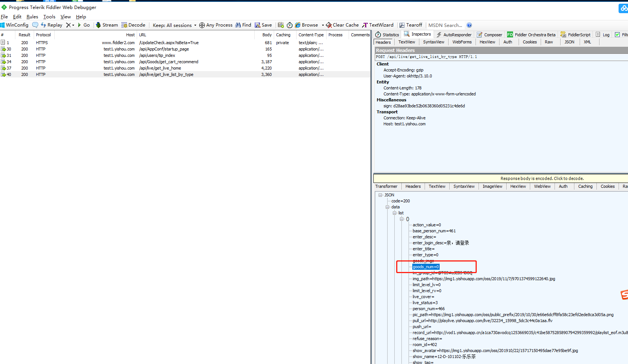Toggle Stream mode in toolbar
The image size is (628, 364).
click(107, 25)
